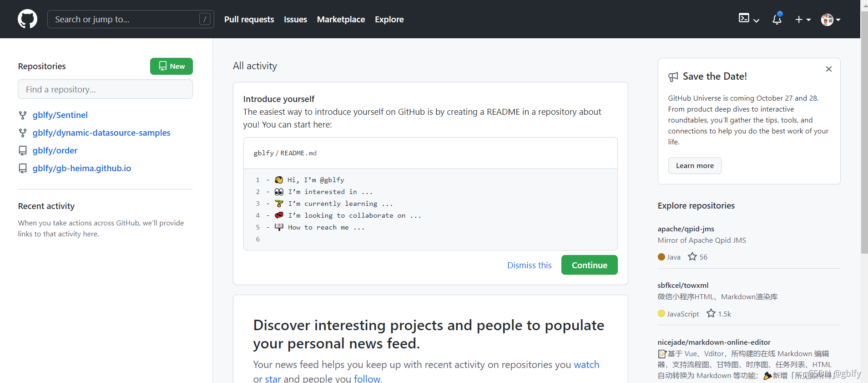This screenshot has height=383, width=868.
Task: Open sbfkcel/towxml repository
Action: pos(683,285)
